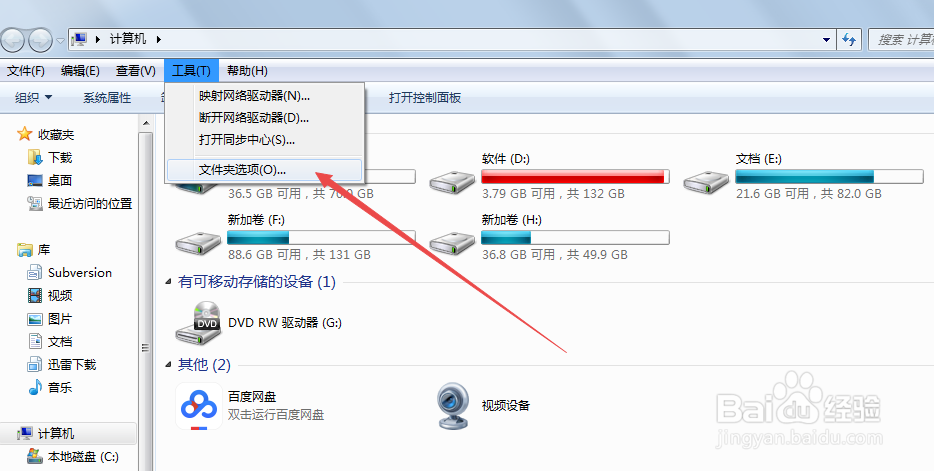This screenshot has height=471, width=934.
Task: Open the 百度网盘 icon
Action: 199,406
